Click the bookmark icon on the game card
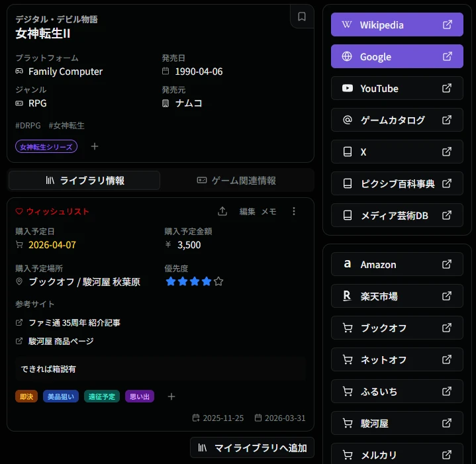Screen dimensions: 476x464 [302, 17]
